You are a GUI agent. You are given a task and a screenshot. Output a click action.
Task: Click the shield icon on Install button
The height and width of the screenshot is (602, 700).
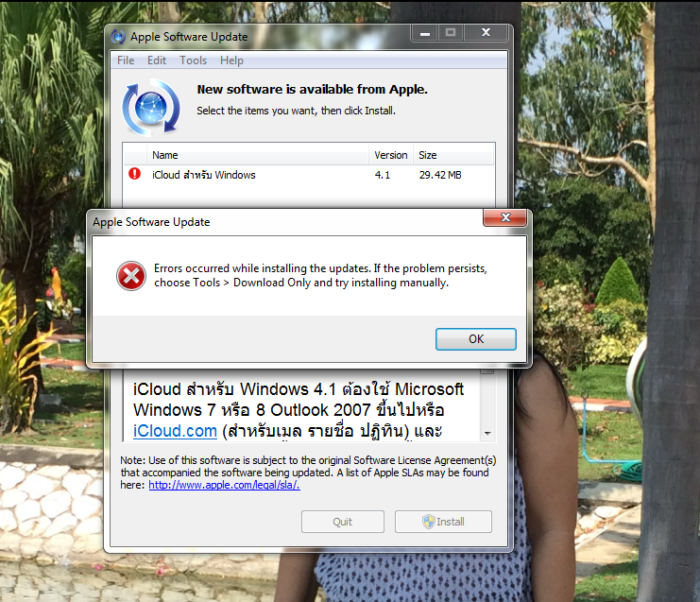(x=429, y=521)
